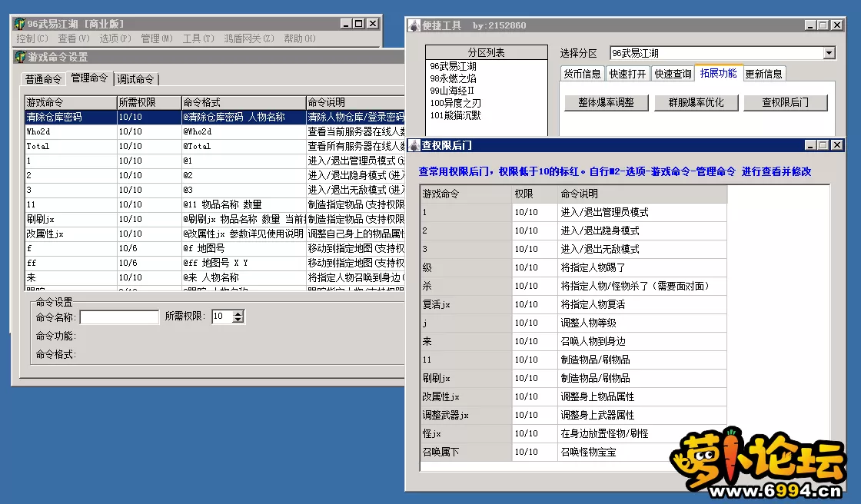Switch to the 调试命令 tab
This screenshot has height=504, width=861.
click(x=135, y=79)
